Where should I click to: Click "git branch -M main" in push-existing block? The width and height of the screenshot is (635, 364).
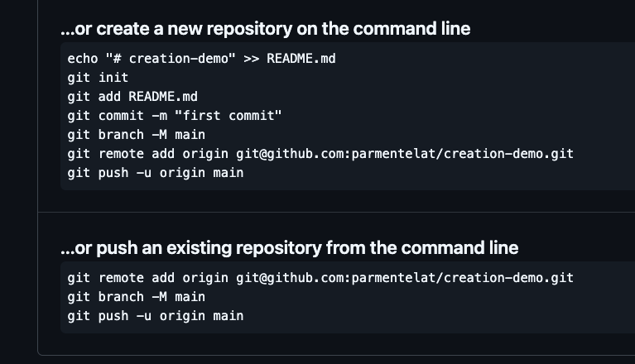[137, 297]
